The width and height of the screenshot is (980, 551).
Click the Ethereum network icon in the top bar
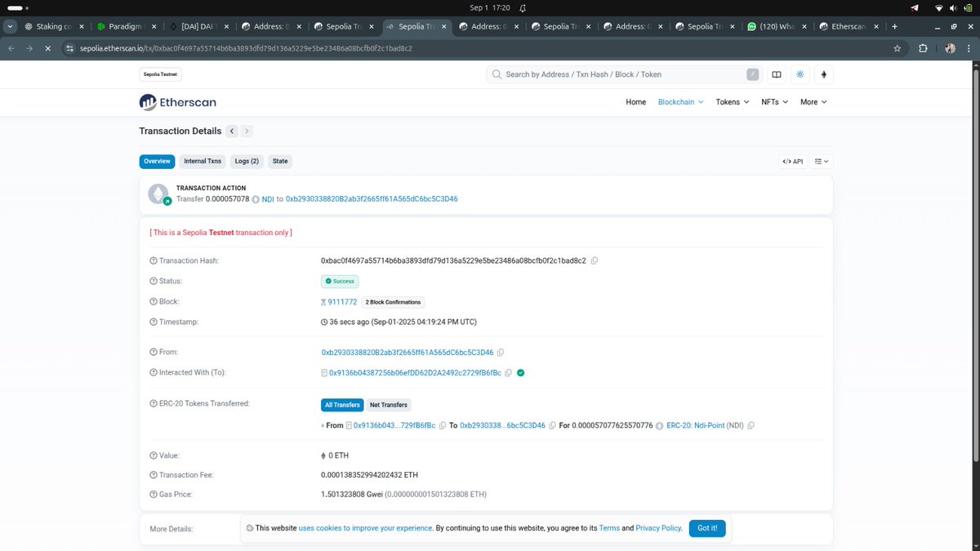[823, 74]
